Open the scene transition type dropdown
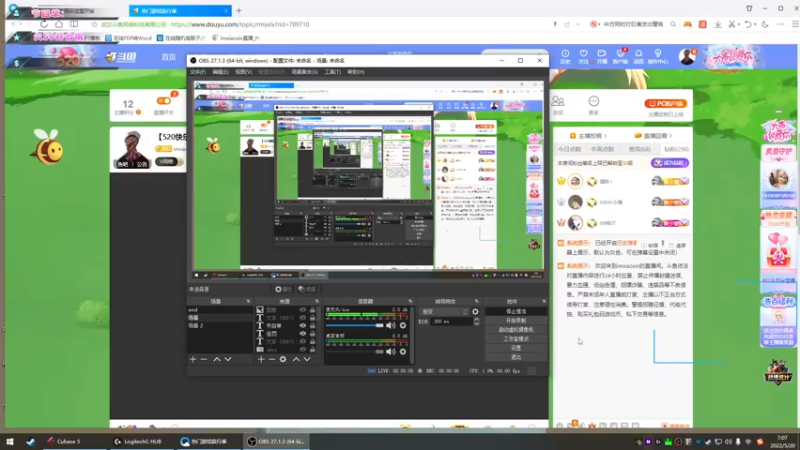800x450 pixels. tap(444, 312)
